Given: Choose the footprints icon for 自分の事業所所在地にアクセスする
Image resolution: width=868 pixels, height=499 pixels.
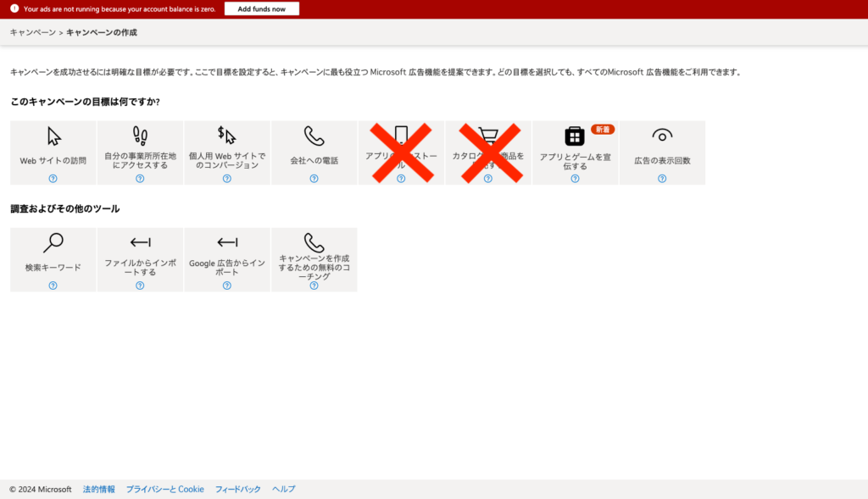Looking at the screenshot, I should point(140,136).
